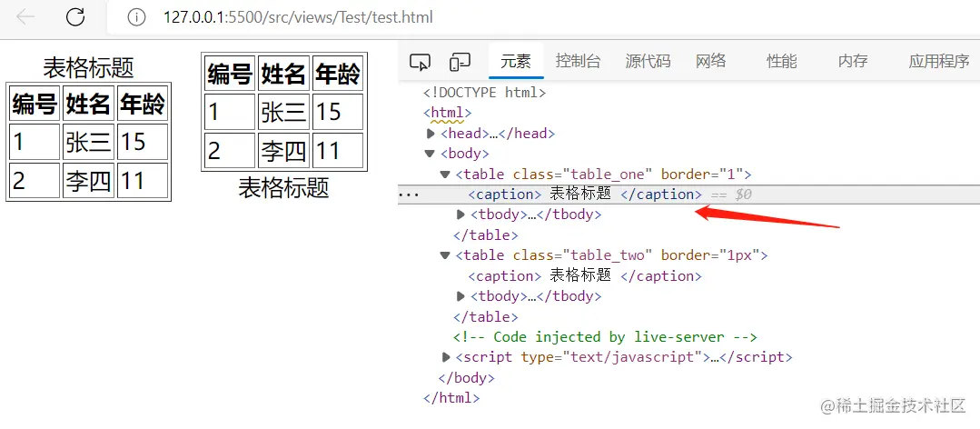Switch to the 元素 tab
This screenshot has width=980, height=429.
516,61
